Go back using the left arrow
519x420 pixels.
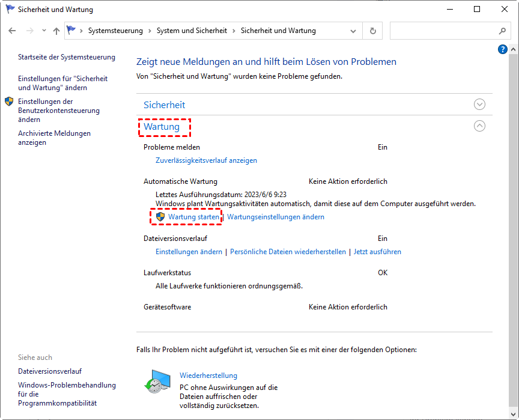(x=12, y=31)
